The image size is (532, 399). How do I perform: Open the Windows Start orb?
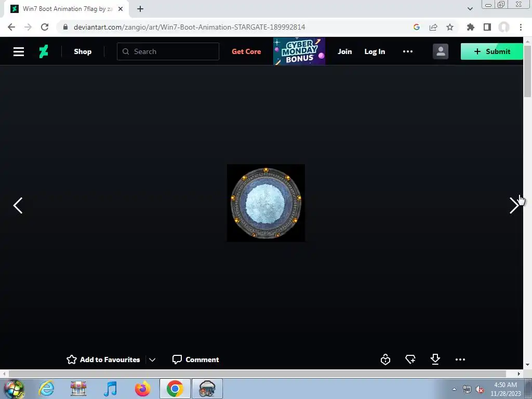[x=14, y=389]
